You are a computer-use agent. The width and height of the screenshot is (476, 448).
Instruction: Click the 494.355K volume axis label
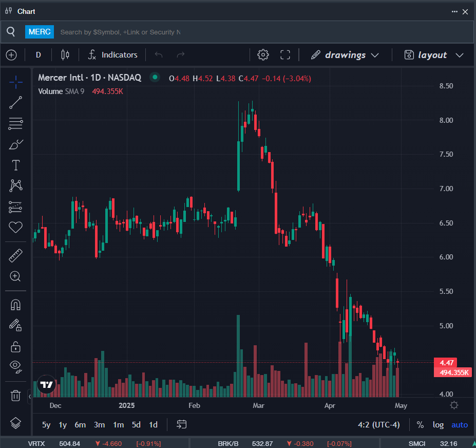tap(453, 372)
